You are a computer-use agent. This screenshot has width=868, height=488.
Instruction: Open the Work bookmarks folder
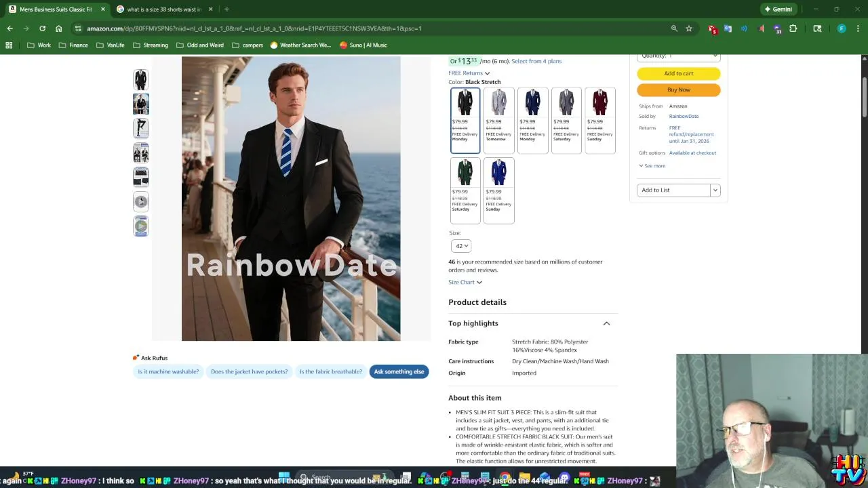[x=39, y=45]
